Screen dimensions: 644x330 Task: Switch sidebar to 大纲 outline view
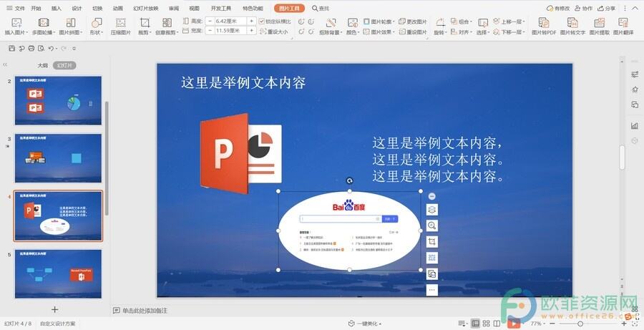click(x=43, y=65)
